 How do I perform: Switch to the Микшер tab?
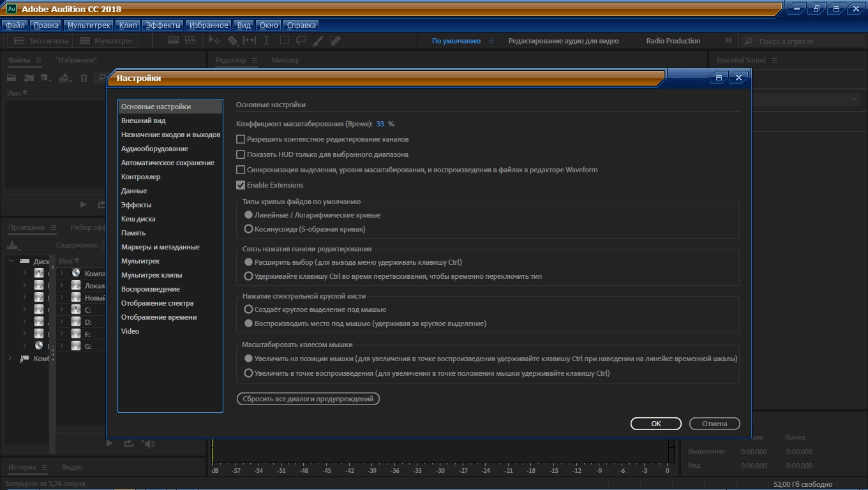pos(285,60)
